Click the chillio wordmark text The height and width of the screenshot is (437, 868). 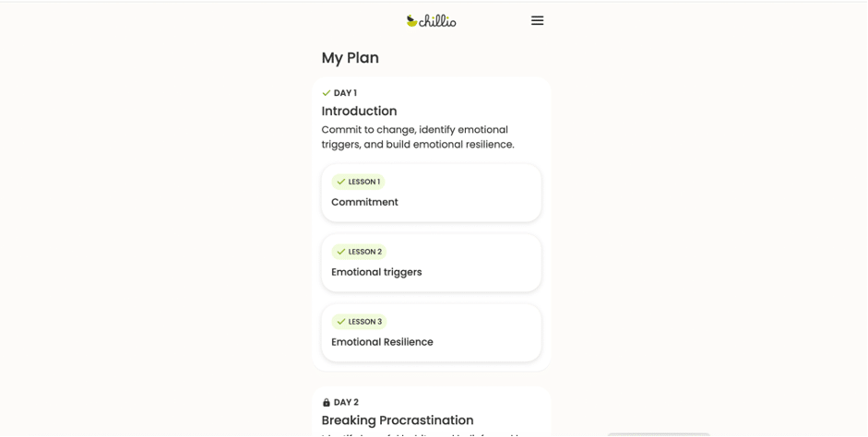[x=437, y=21]
